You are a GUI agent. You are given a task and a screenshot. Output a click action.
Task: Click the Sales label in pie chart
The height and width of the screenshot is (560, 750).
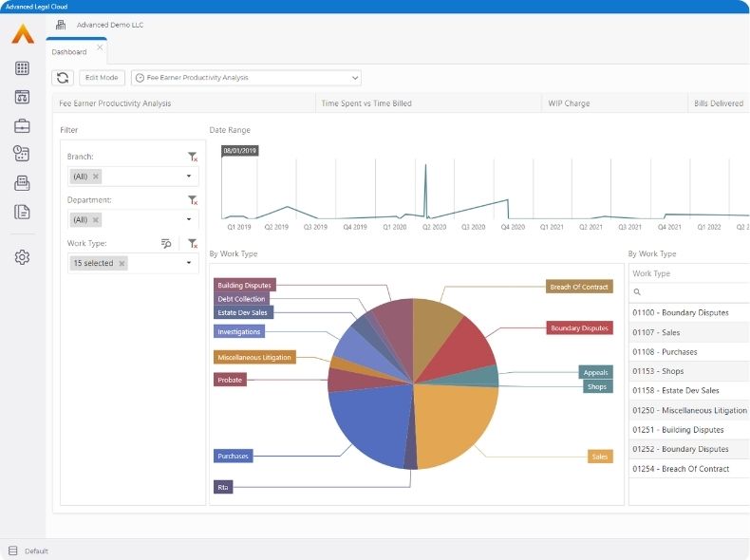600,457
